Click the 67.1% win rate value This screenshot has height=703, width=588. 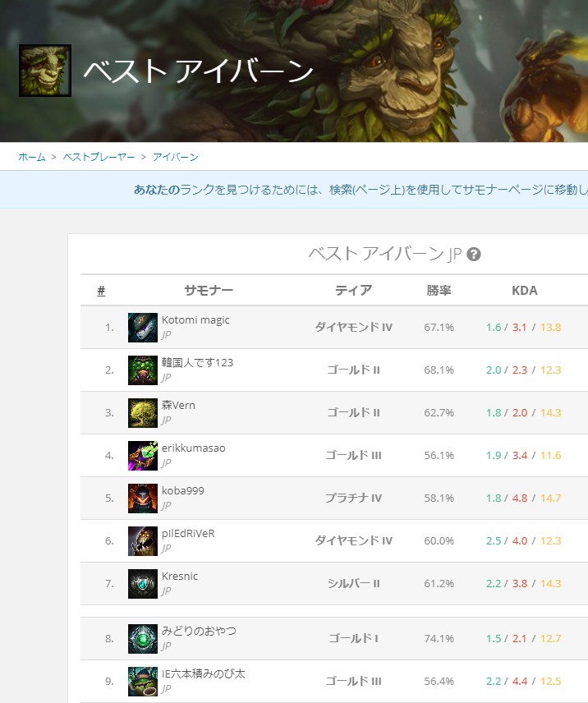click(x=439, y=328)
